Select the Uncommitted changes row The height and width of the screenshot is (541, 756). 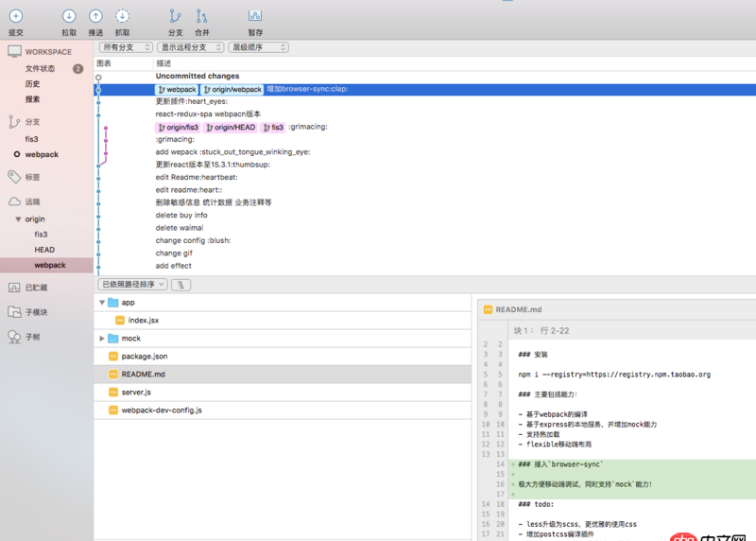click(x=198, y=76)
